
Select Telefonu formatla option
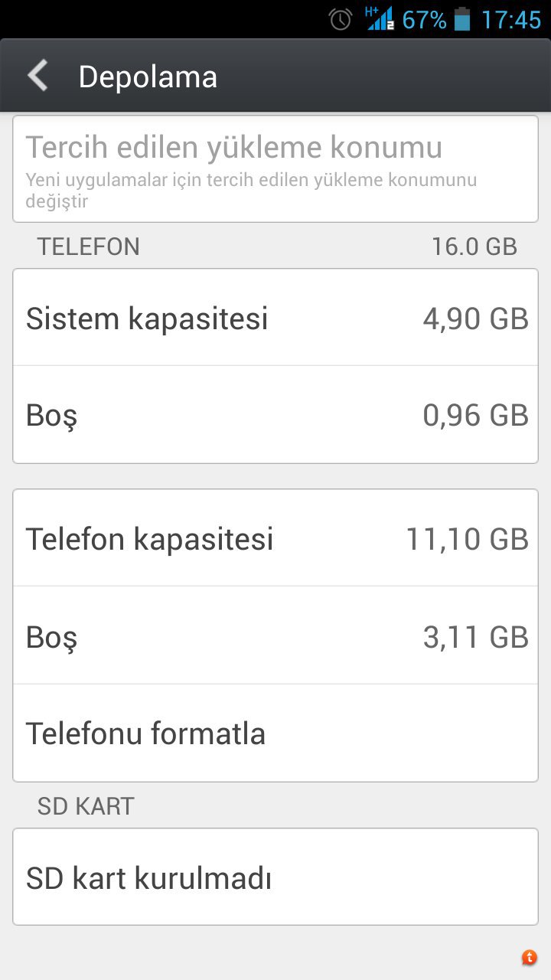tap(275, 733)
